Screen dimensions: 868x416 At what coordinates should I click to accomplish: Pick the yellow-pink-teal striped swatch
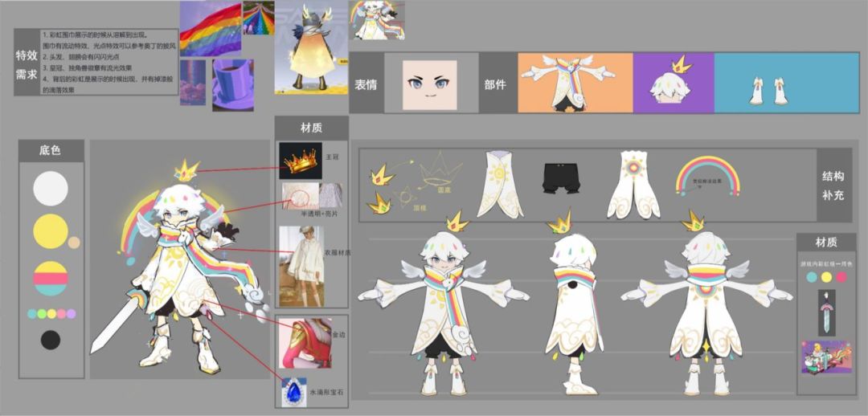pos(51,278)
